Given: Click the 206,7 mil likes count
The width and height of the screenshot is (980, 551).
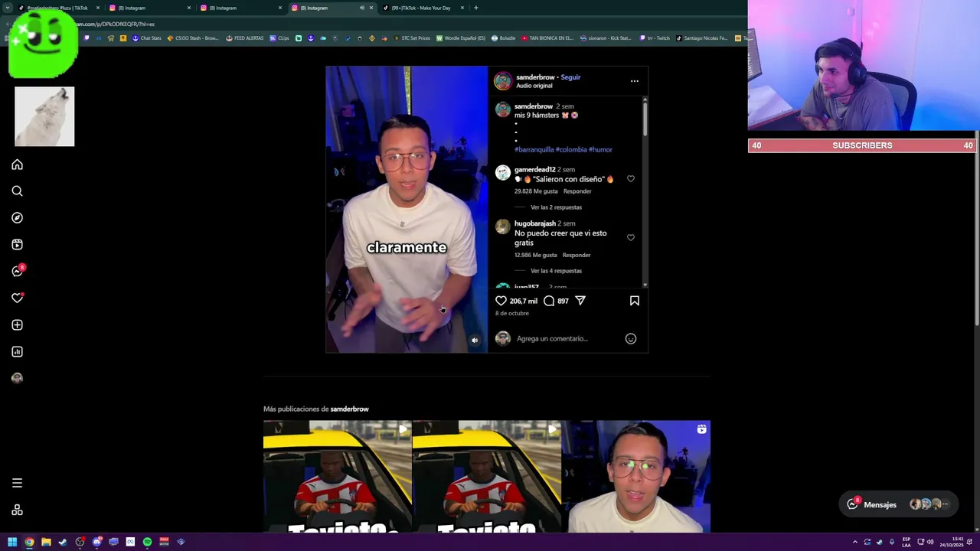Looking at the screenshot, I should coord(524,302).
